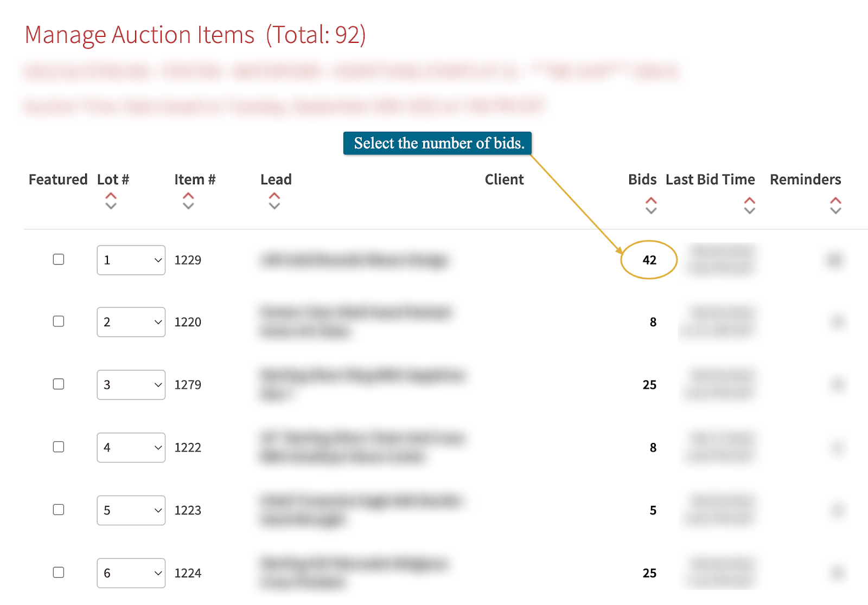868x605 pixels.
Task: Sort by Item # column arrows
Action: coord(188,201)
